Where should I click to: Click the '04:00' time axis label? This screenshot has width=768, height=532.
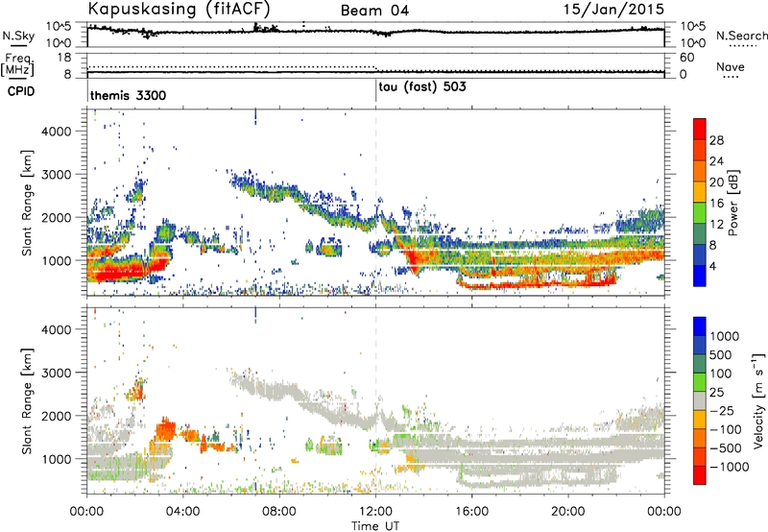point(182,512)
